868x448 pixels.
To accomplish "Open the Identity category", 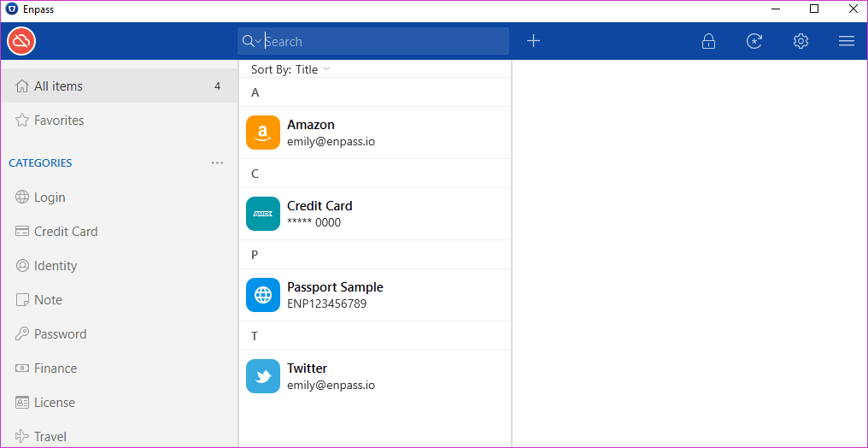I will pos(119,266).
